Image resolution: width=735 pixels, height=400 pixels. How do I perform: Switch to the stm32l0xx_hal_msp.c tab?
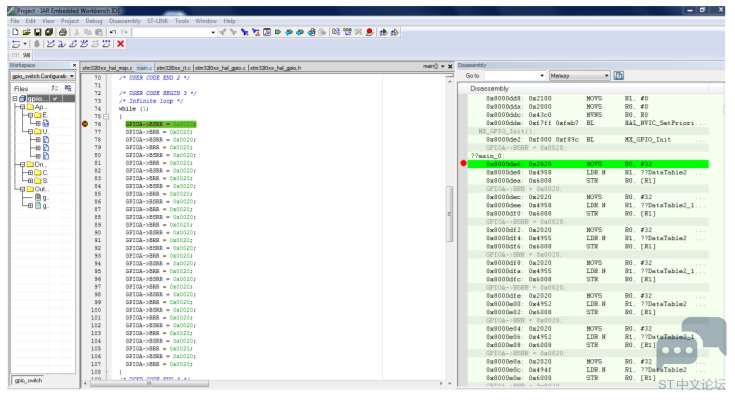107,68
